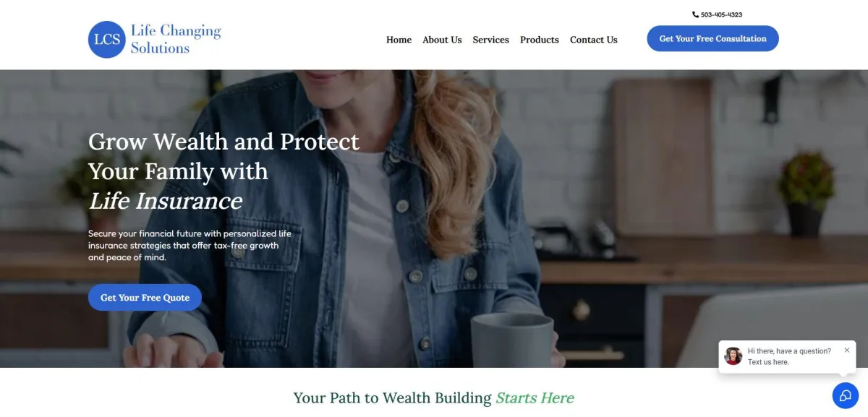The image size is (868, 417).
Task: Click the "Hi there, have a question?" message
Action: (789, 351)
